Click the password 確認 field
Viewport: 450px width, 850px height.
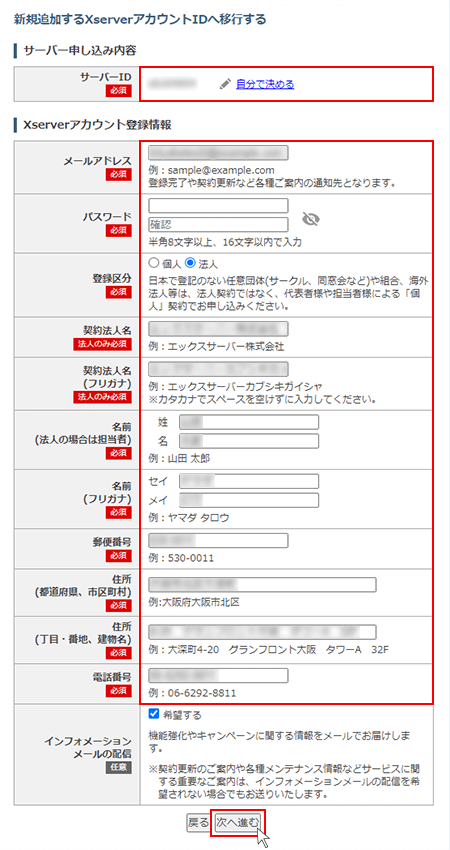218,224
